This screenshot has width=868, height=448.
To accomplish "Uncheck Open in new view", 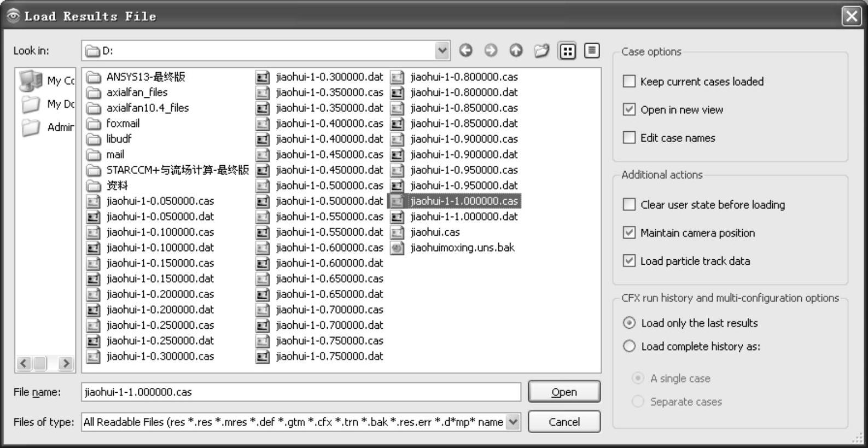I will tap(630, 109).
